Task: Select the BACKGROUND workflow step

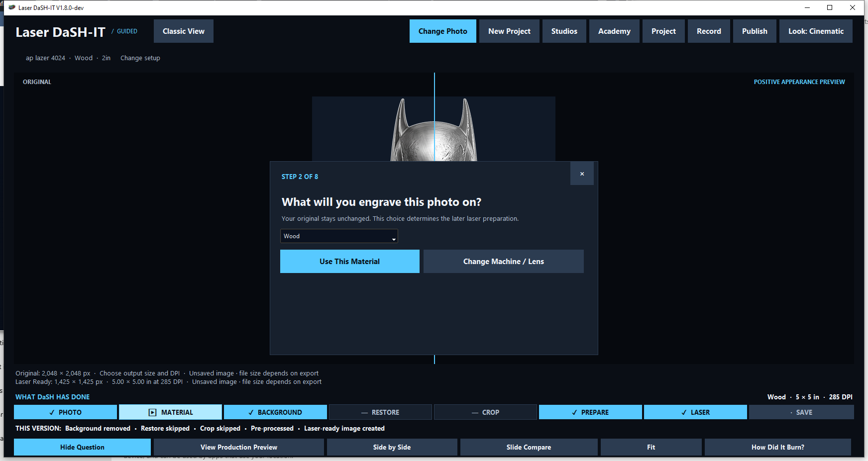Action: pos(275,412)
